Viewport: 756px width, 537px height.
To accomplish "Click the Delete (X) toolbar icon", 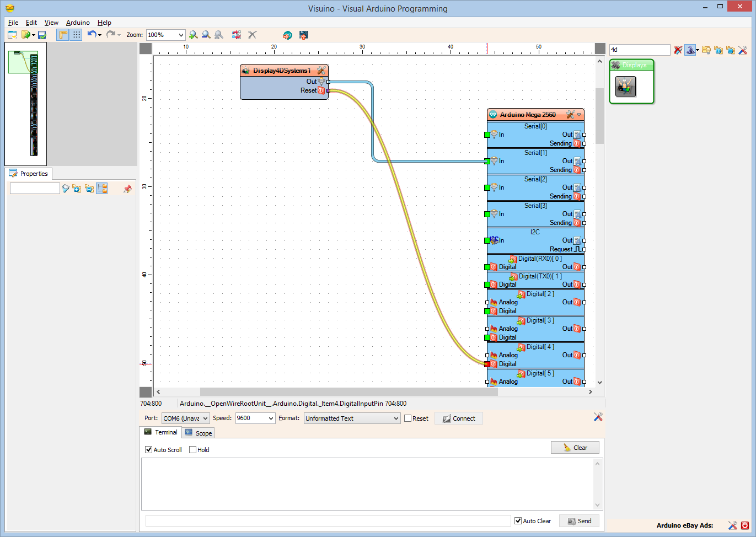I will (252, 34).
